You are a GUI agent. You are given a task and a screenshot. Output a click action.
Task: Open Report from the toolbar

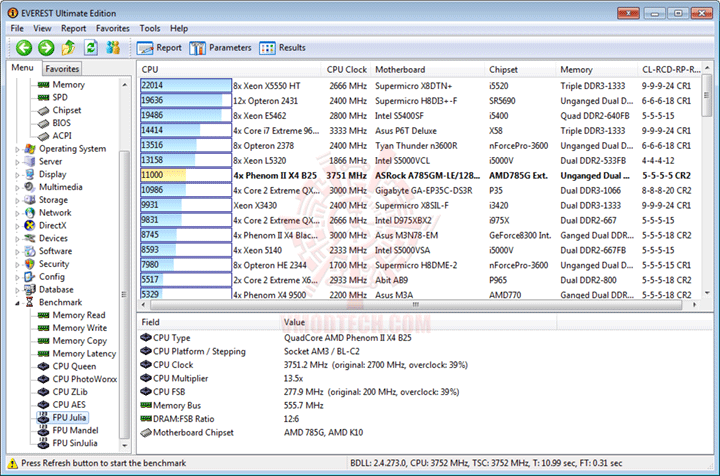(159, 48)
